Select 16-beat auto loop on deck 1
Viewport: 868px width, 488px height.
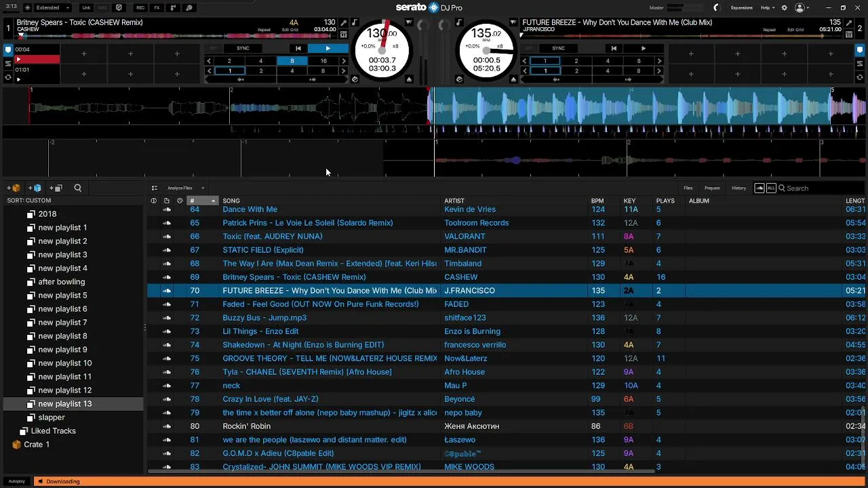[x=323, y=60]
